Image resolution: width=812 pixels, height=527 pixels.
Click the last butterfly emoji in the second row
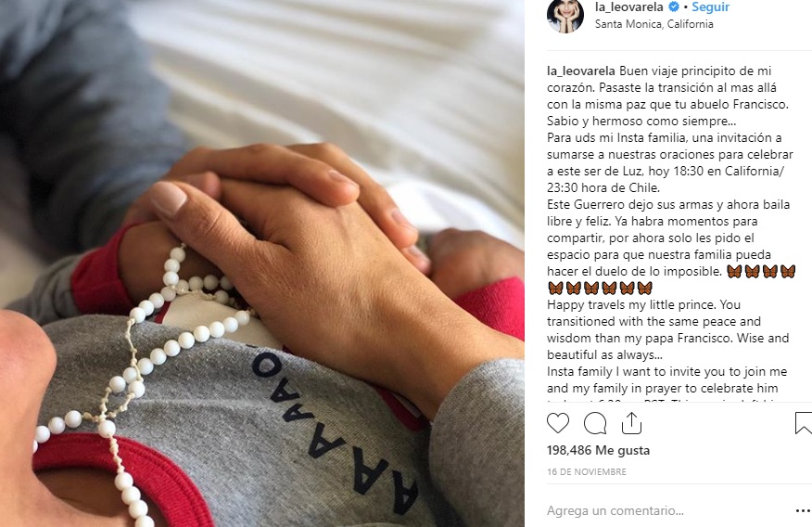click(x=645, y=288)
